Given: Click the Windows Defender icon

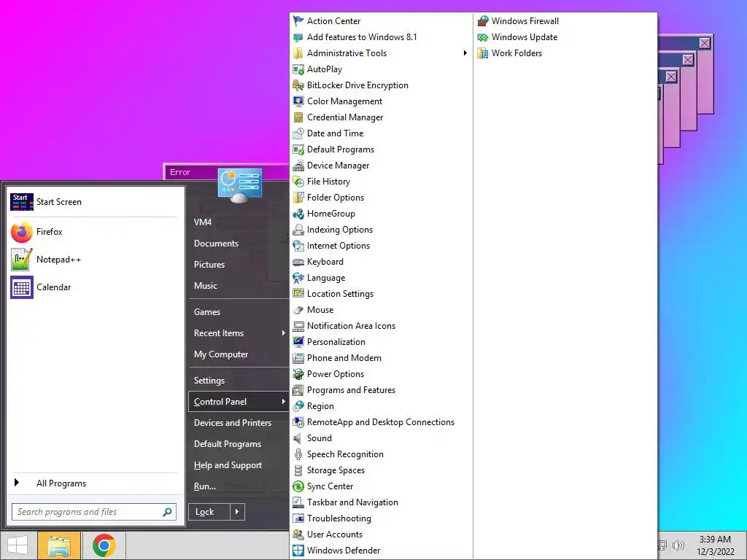Looking at the screenshot, I should [x=298, y=551].
